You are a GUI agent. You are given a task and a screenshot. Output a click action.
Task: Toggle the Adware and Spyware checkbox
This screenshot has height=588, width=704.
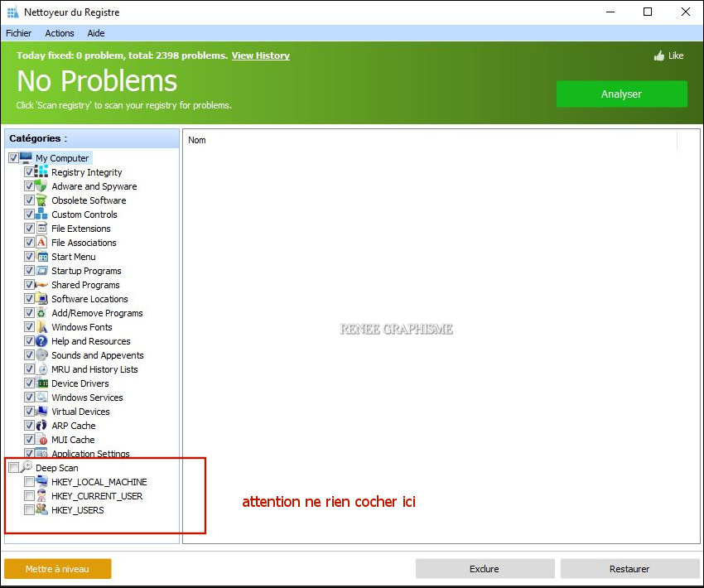pos(29,186)
